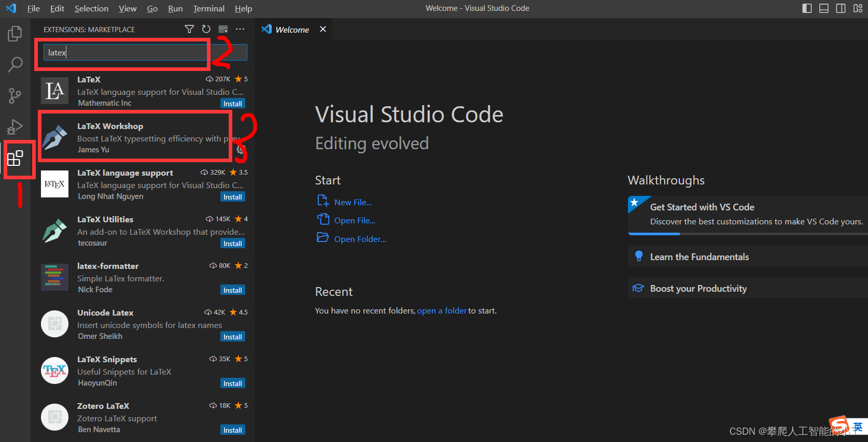
Task: Click the star badge on Get Started card
Action: (x=634, y=203)
